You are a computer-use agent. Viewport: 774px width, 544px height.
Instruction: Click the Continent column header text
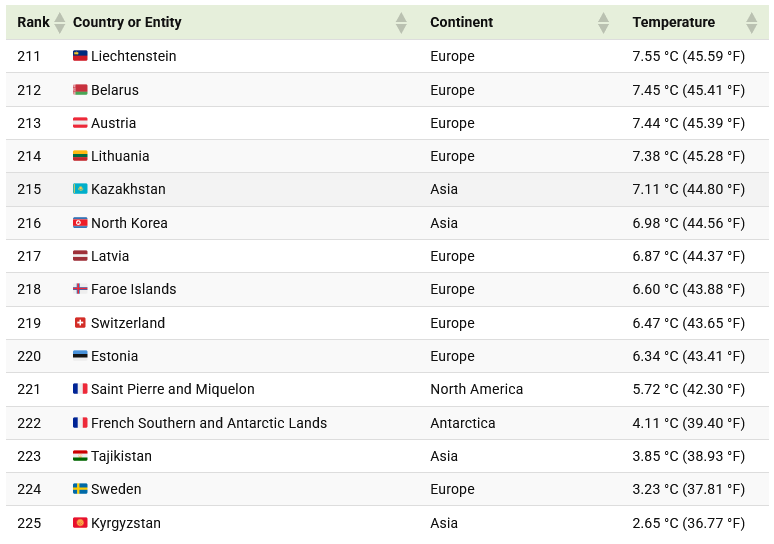[x=461, y=22]
